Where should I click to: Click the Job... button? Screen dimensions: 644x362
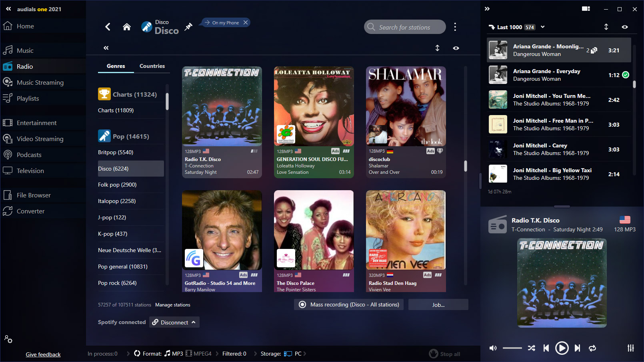tap(438, 304)
